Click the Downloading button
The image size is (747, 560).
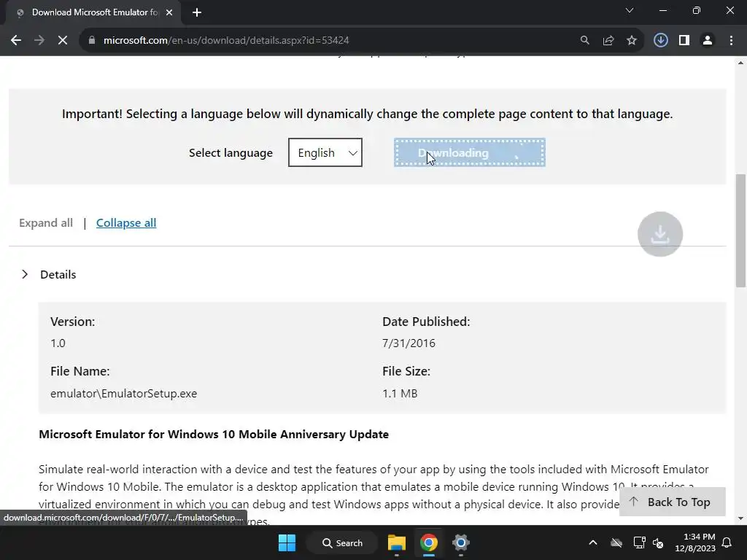tap(469, 152)
